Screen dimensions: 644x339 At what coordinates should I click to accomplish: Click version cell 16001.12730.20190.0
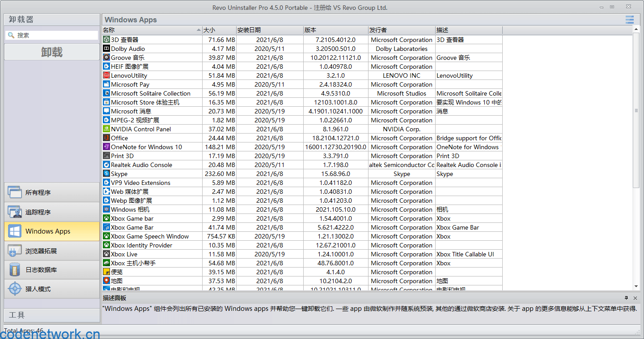pyautogui.click(x=335, y=147)
